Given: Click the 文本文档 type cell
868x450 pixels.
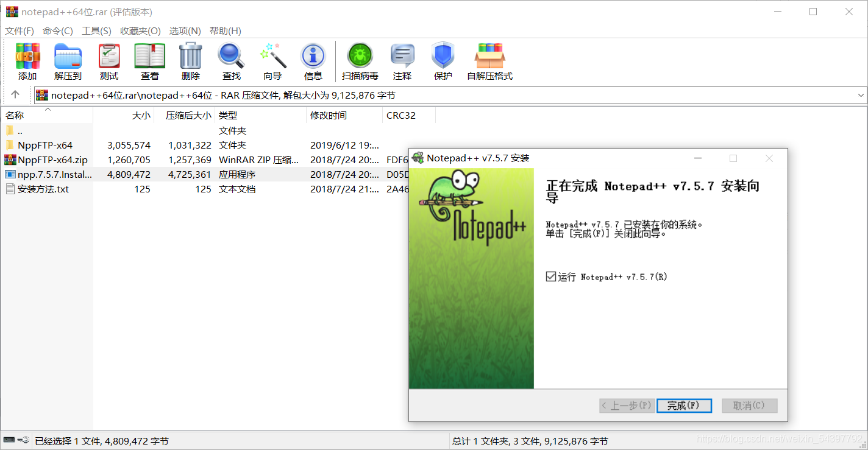Looking at the screenshot, I should pyautogui.click(x=237, y=189).
